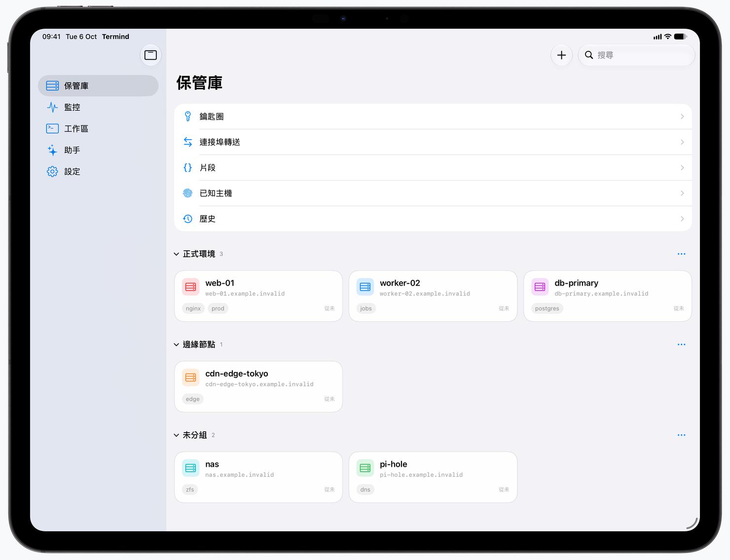Open 設定 settings in sidebar
Image resolution: width=730 pixels, height=560 pixels.
coord(98,172)
